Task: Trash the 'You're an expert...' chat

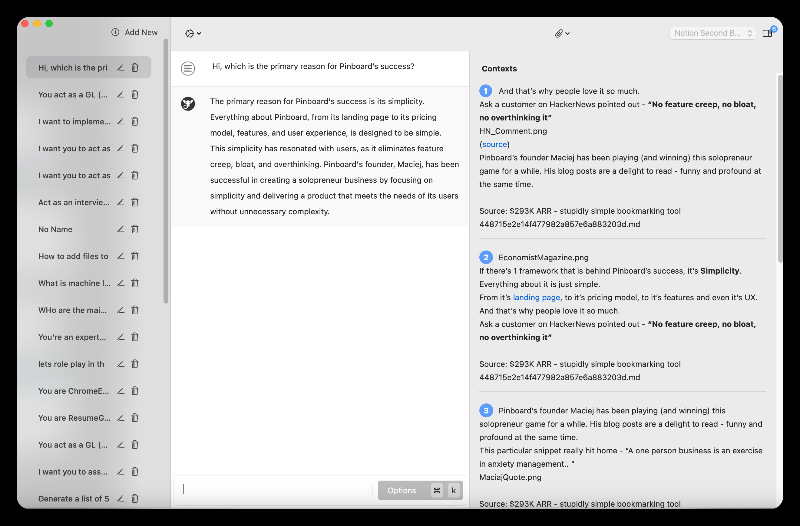Action: point(135,337)
